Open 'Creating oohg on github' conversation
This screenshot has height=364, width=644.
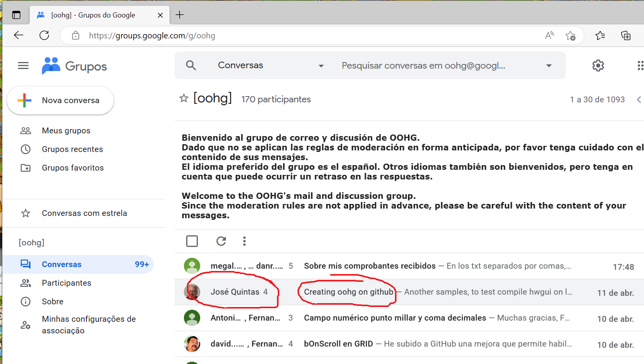click(348, 292)
